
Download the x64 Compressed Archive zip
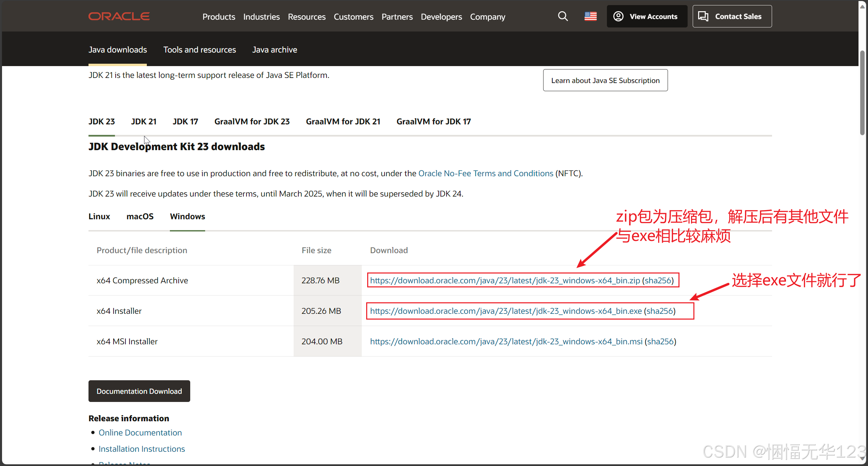[x=505, y=280]
